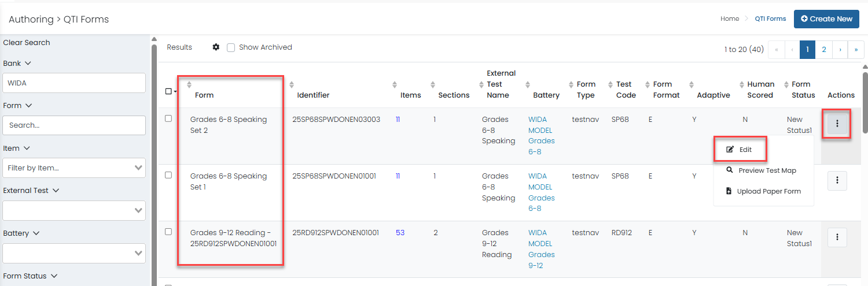Go to the next results page arrow
The height and width of the screenshot is (286, 868).
tap(840, 50)
